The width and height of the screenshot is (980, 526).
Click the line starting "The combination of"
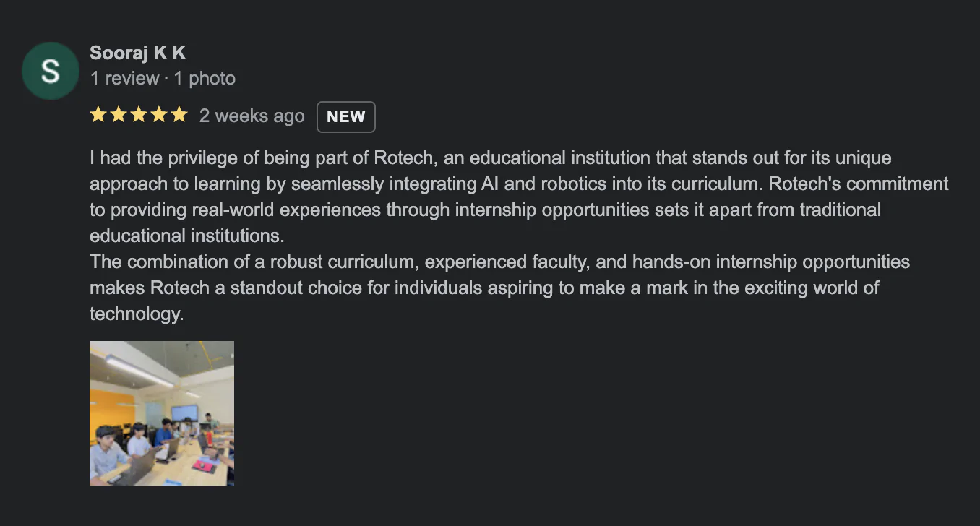coord(499,262)
